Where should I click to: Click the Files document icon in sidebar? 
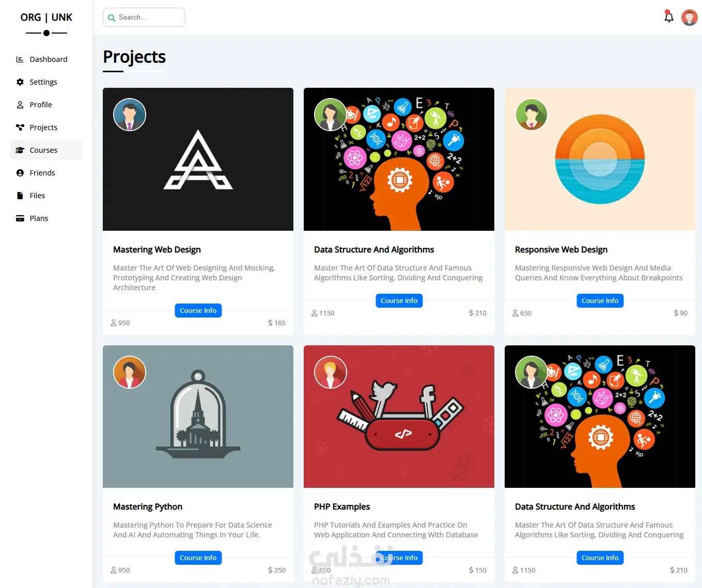20,196
